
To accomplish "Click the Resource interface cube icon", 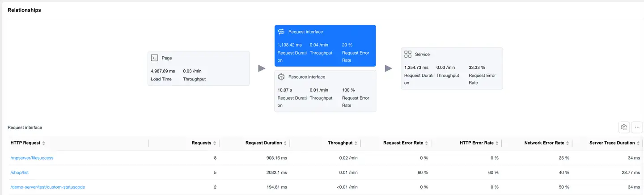I will click(x=281, y=77).
